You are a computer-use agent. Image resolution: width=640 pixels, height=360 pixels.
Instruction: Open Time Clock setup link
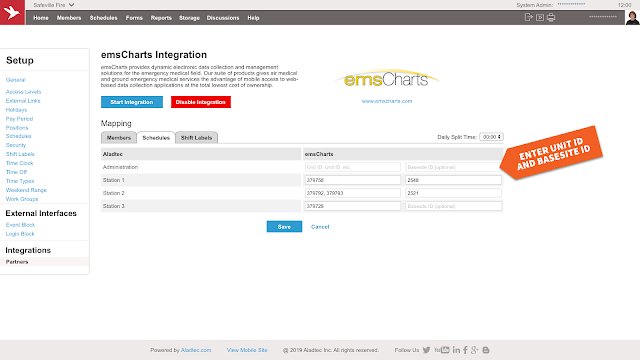(19, 163)
